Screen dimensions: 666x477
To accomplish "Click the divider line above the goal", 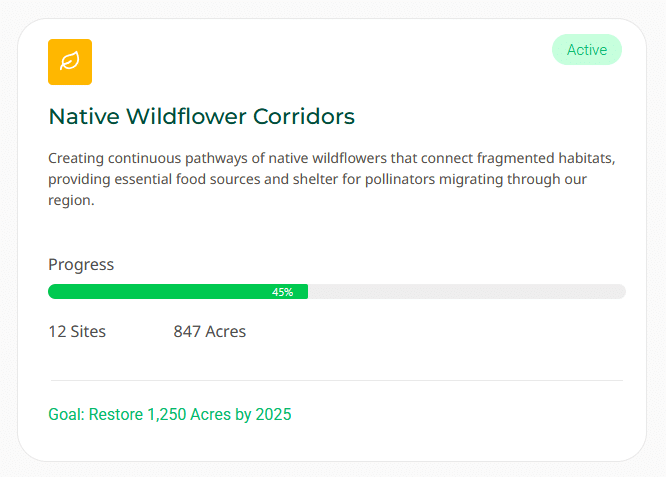I will point(335,381).
